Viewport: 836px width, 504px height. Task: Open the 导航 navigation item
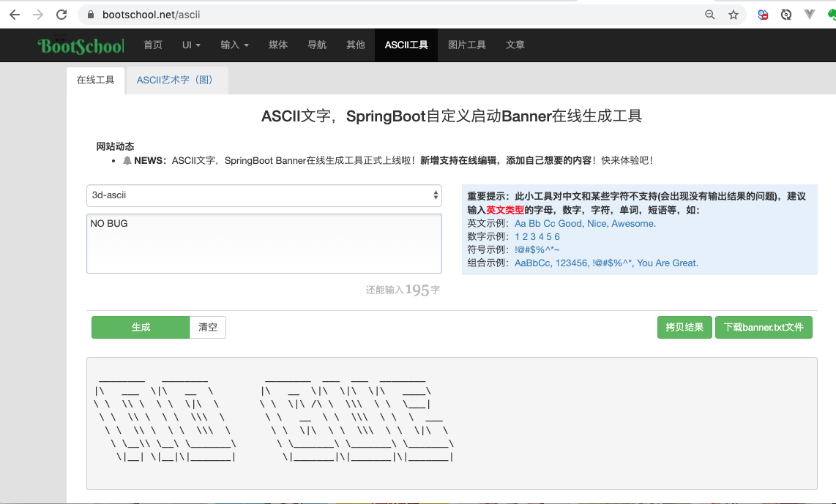[x=317, y=45]
